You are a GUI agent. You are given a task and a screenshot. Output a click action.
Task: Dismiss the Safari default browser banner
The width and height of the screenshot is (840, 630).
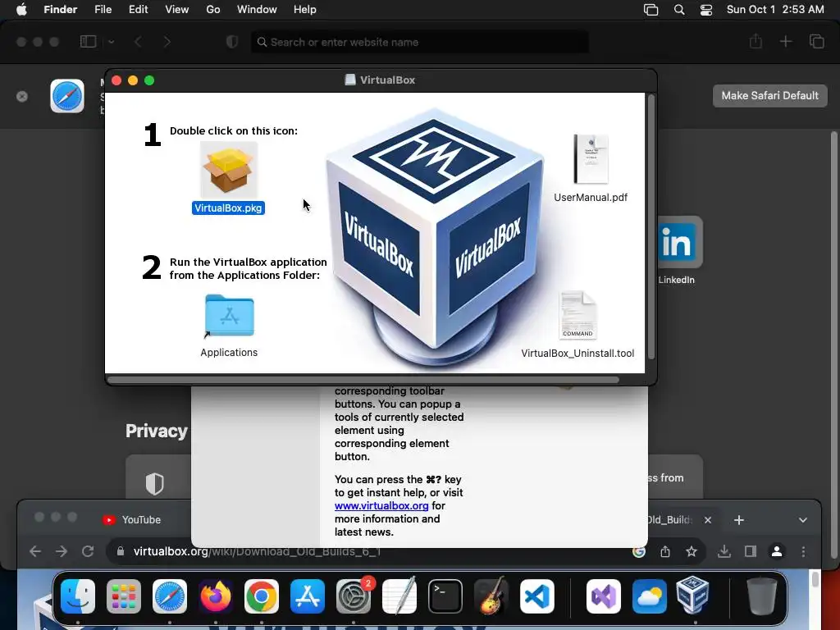click(22, 97)
